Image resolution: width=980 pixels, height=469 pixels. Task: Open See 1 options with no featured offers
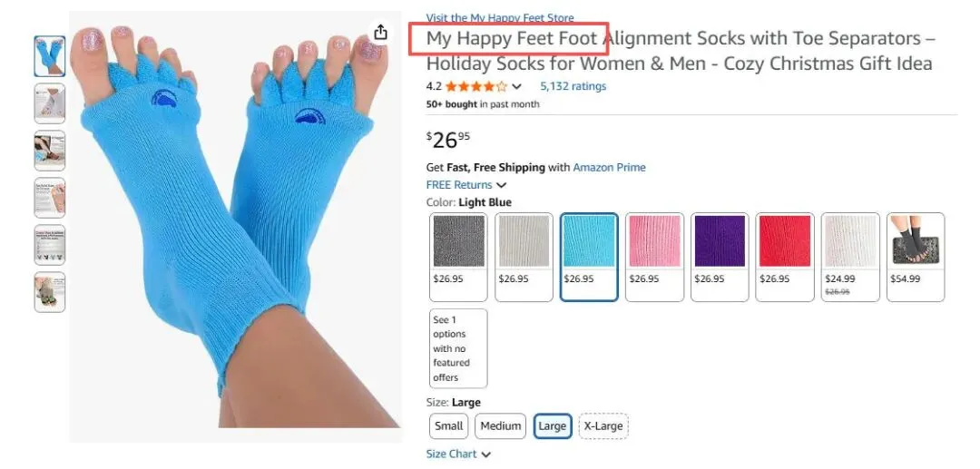(x=459, y=348)
